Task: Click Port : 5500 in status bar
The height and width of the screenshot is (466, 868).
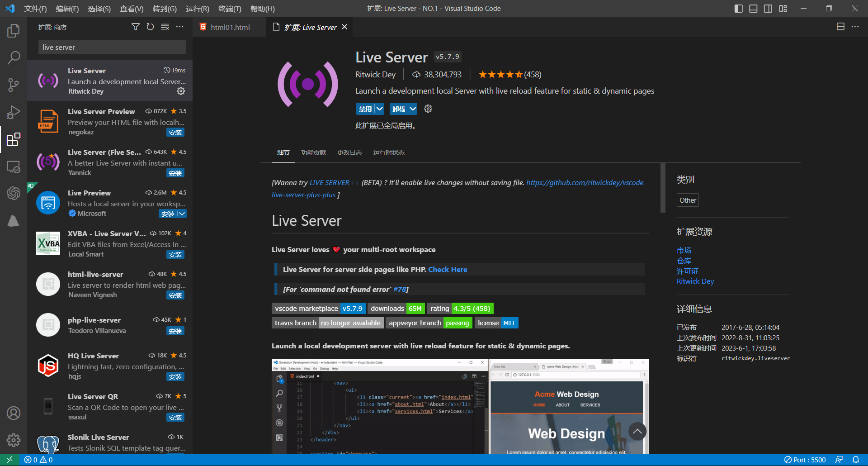Action: 805,460
